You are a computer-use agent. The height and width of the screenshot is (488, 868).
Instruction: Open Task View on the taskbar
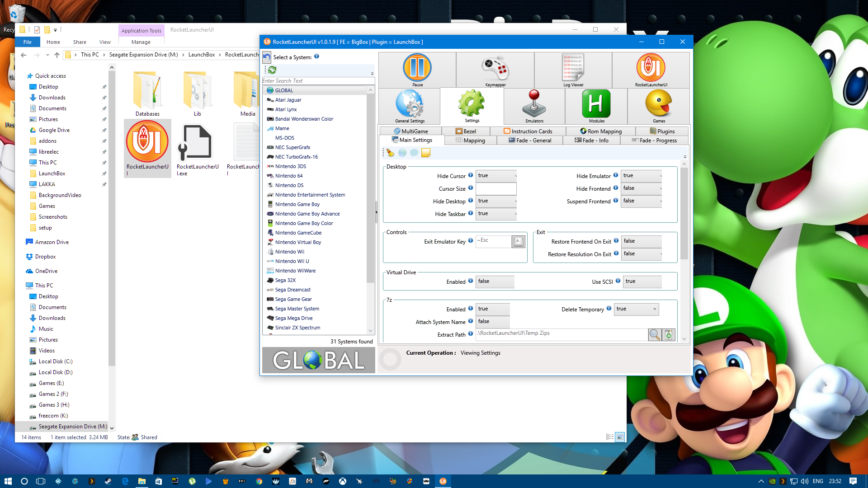41,481
